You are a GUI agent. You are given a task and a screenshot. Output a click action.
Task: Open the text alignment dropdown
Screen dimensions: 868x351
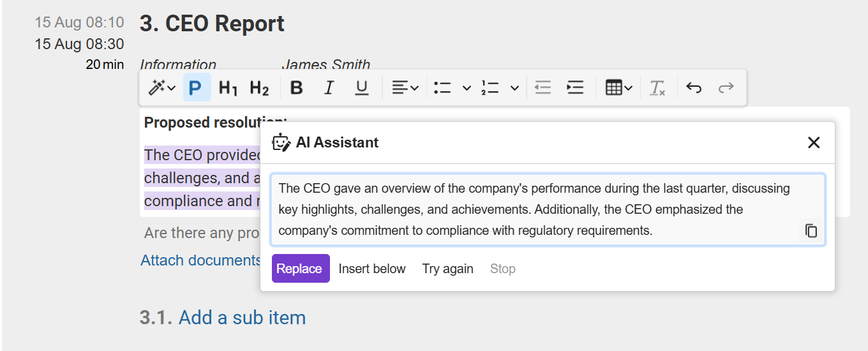[405, 88]
